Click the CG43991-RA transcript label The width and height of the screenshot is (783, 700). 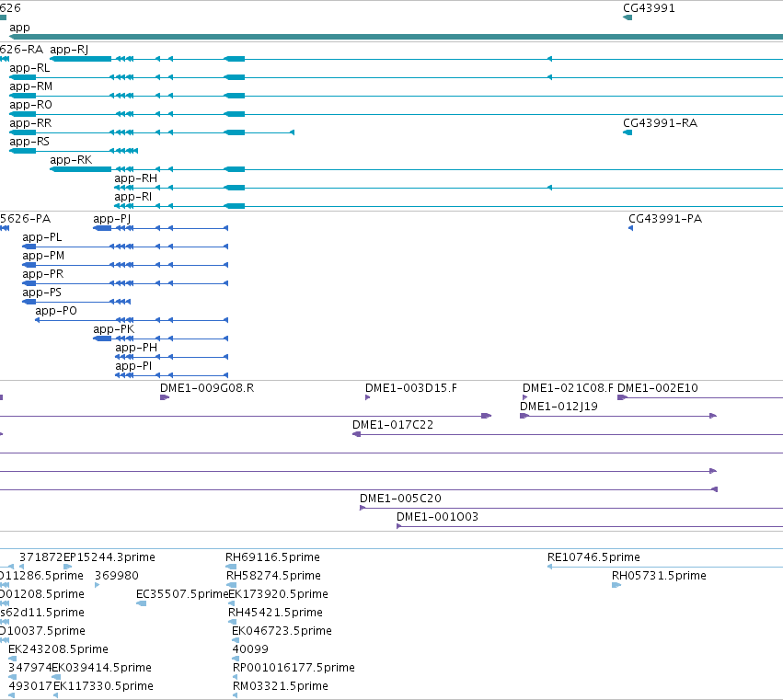pyautogui.click(x=660, y=123)
